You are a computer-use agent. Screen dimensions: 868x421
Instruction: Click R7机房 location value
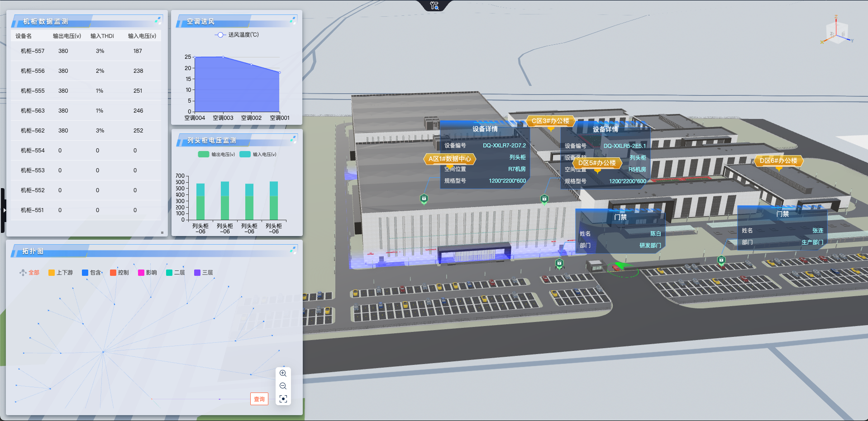(x=517, y=169)
